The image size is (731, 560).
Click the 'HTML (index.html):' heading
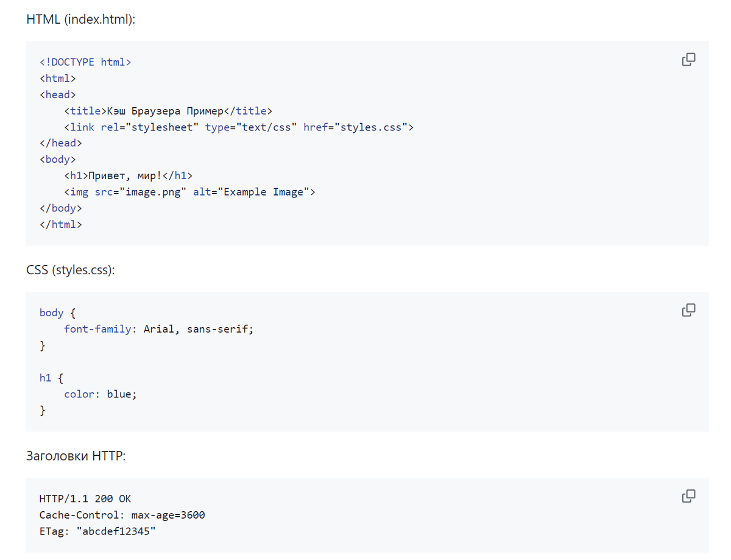click(81, 19)
